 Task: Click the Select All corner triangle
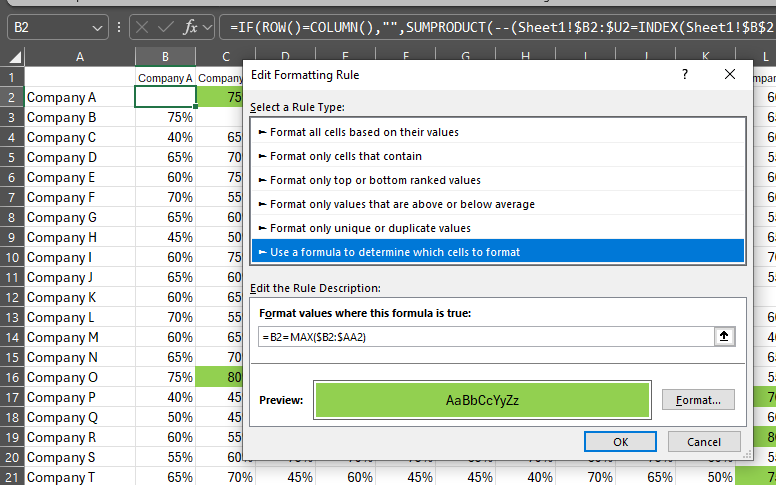tap(15, 57)
